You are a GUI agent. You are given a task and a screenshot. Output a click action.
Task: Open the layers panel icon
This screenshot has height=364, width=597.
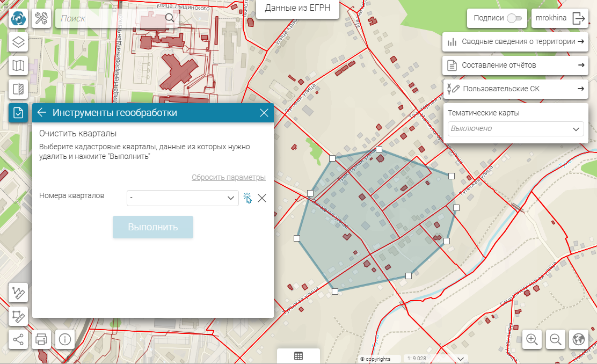click(x=18, y=42)
